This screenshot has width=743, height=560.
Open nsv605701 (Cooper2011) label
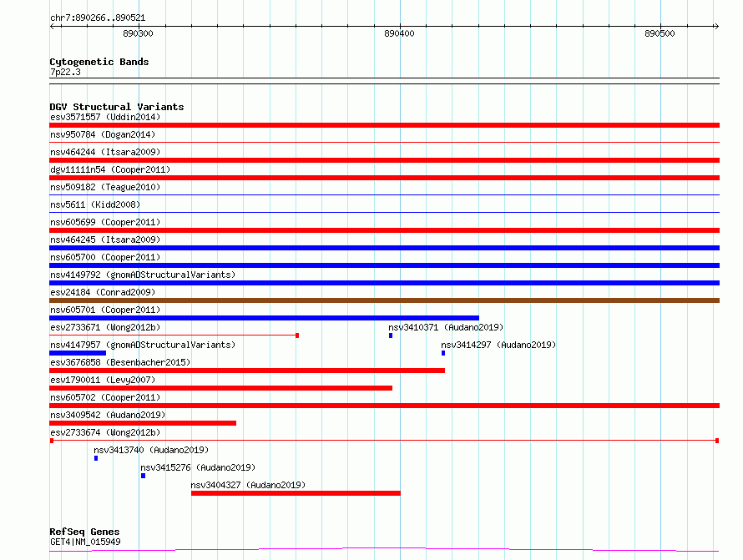[105, 310]
